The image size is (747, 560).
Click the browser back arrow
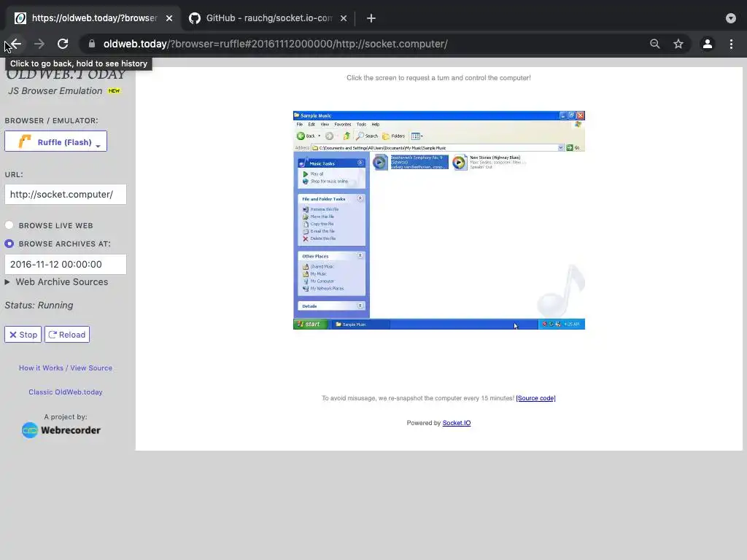(x=16, y=44)
